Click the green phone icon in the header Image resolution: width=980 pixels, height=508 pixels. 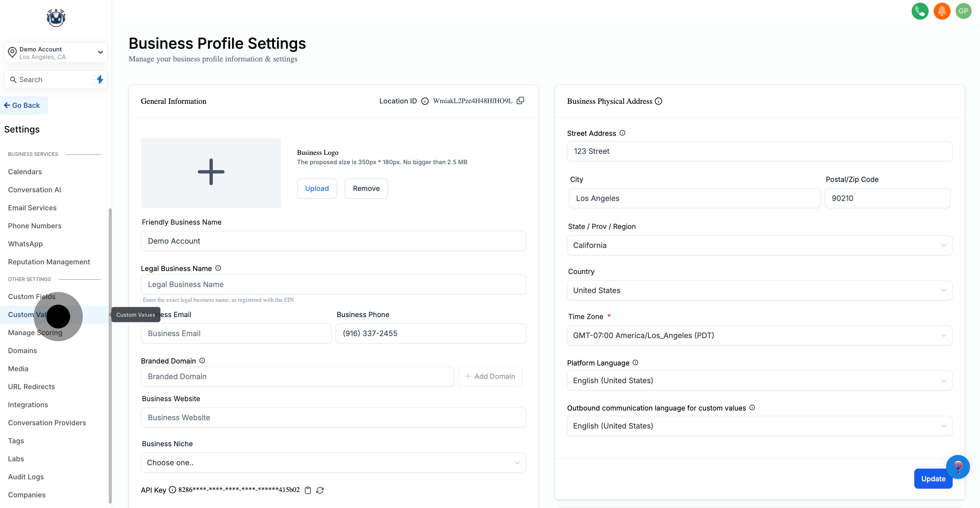click(x=920, y=11)
